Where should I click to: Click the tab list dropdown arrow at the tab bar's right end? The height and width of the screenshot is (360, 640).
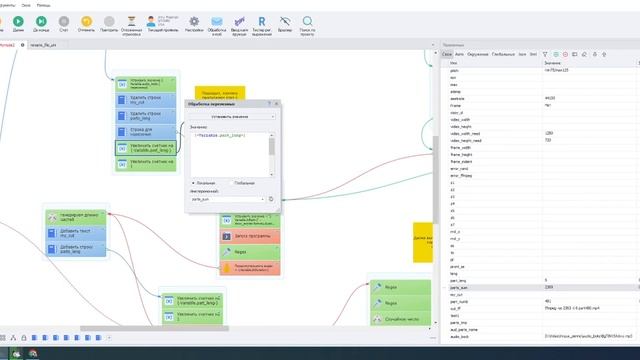point(433,45)
